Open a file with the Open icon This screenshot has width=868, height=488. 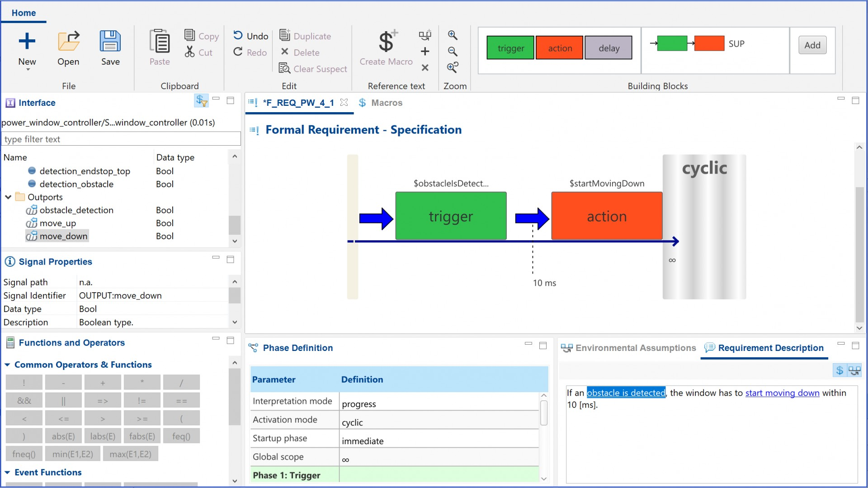point(68,41)
